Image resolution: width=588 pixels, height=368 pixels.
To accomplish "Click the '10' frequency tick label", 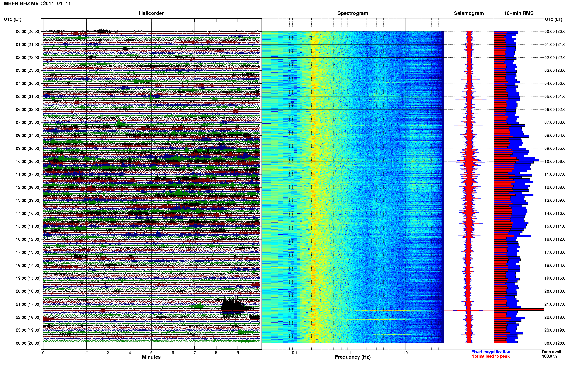I will [x=405, y=353].
